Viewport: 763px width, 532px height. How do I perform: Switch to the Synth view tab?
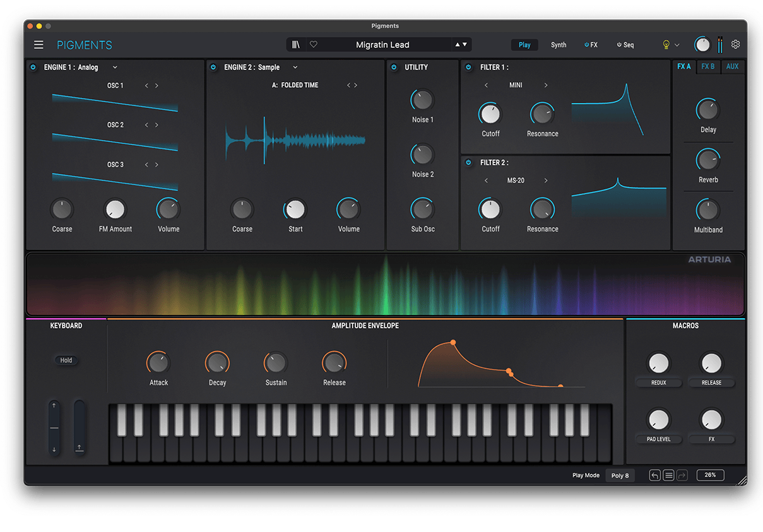point(559,45)
